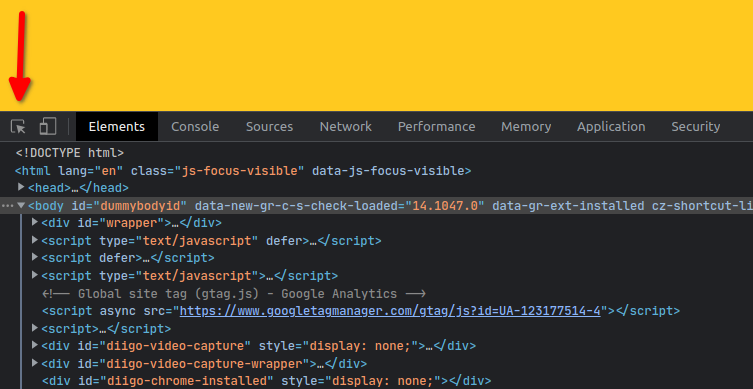Expand the diigo-video-capture-wrapper div node

35,363
